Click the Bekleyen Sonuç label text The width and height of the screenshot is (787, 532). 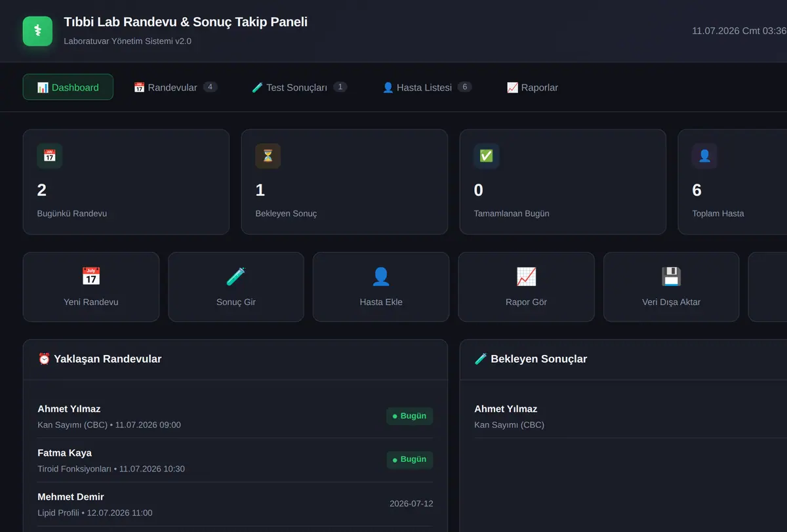(286, 213)
